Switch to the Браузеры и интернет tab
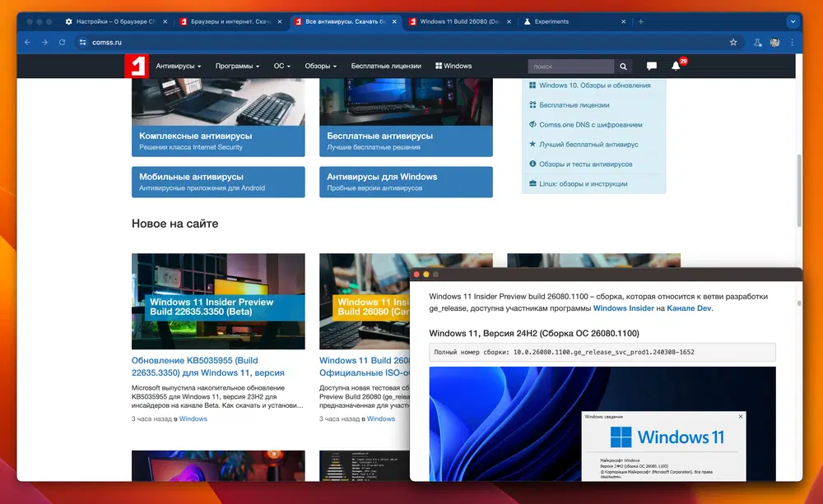 click(x=230, y=21)
